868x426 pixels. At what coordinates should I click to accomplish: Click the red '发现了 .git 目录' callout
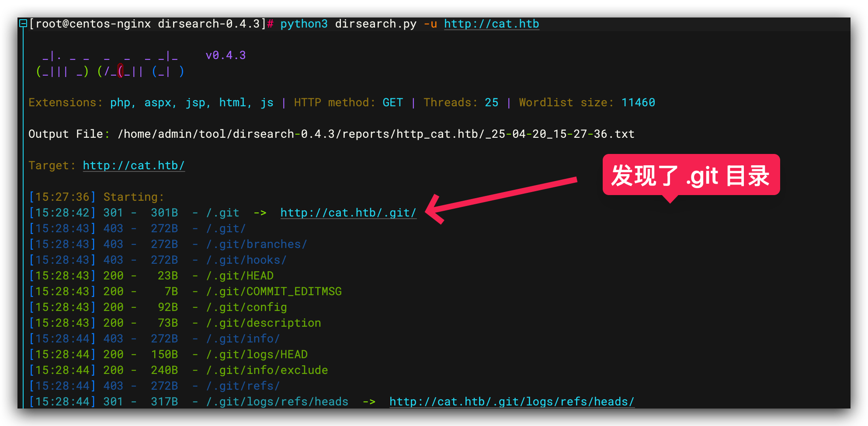pos(691,175)
